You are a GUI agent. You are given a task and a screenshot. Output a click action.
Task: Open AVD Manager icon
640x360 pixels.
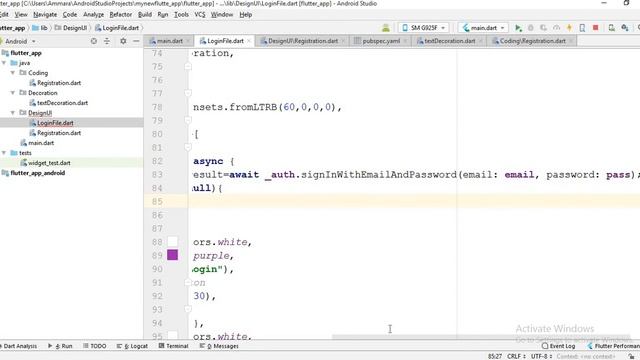(611, 28)
